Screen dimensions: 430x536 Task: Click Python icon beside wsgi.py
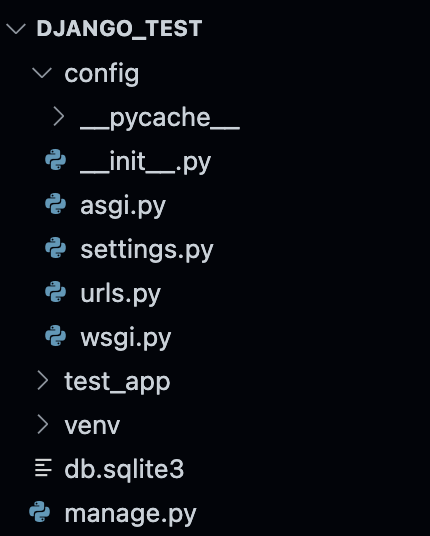coord(56,336)
